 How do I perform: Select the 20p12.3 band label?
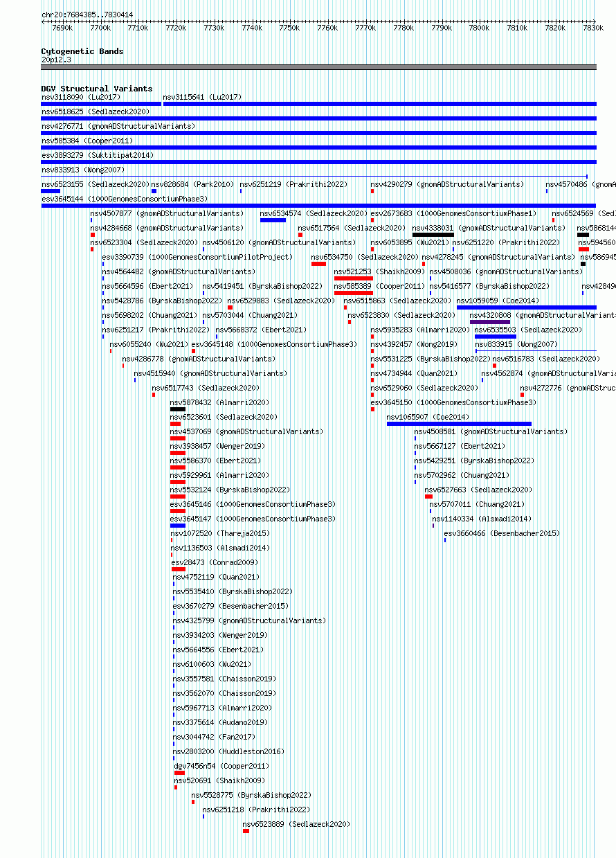pyautogui.click(x=56, y=60)
